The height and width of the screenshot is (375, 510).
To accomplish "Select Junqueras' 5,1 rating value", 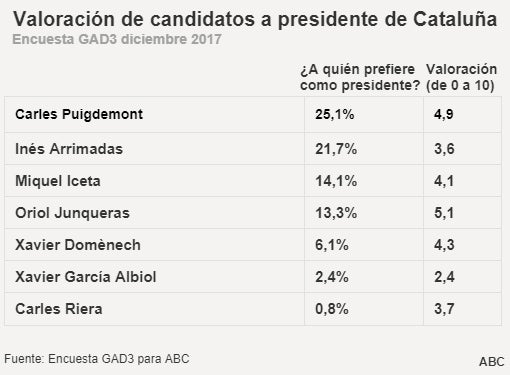I will pyautogui.click(x=444, y=213).
